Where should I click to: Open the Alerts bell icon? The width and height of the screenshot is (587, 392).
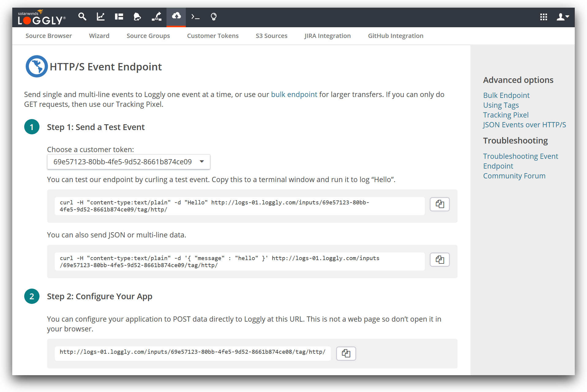tap(137, 17)
